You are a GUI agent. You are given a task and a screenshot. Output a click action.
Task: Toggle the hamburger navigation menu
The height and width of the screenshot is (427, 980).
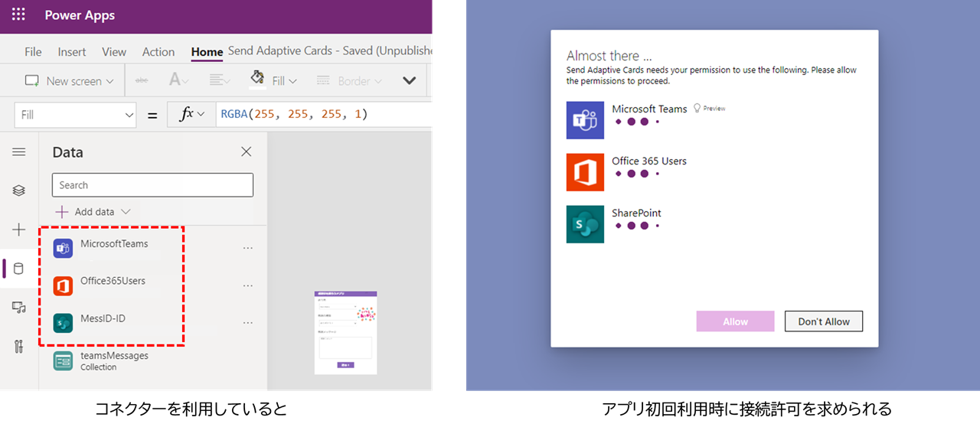tap(19, 152)
